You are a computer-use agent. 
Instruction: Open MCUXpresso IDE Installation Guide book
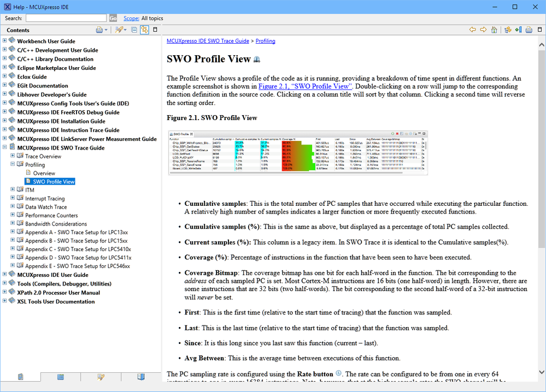click(61, 121)
